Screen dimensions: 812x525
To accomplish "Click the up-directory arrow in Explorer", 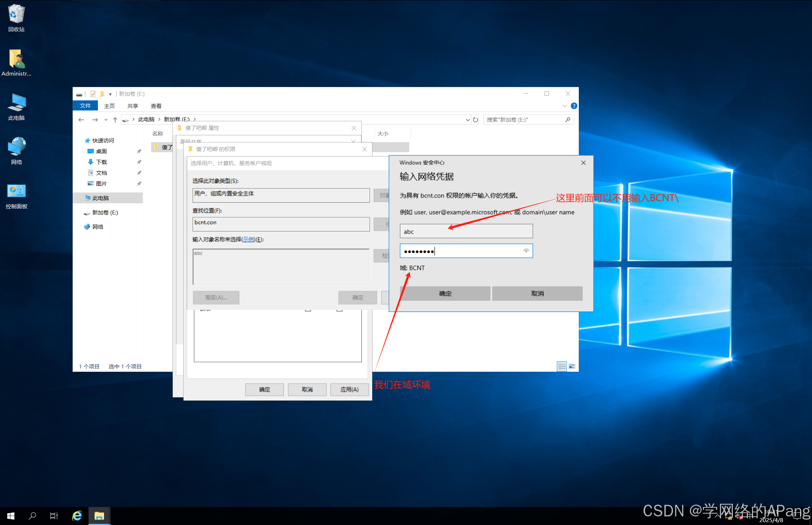I will 115,120.
